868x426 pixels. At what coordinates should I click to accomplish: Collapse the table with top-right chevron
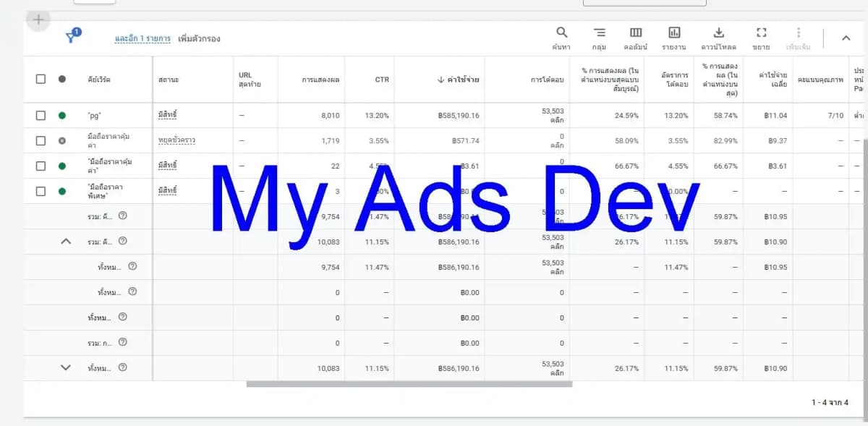[846, 37]
